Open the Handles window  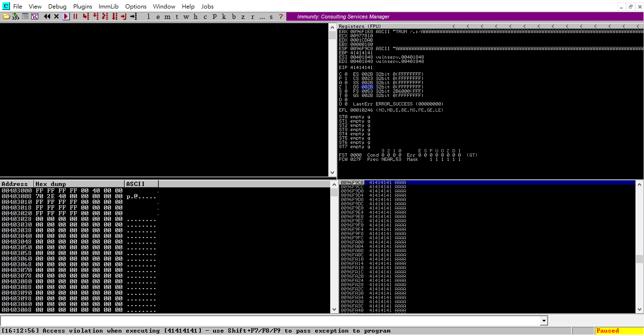(196, 17)
